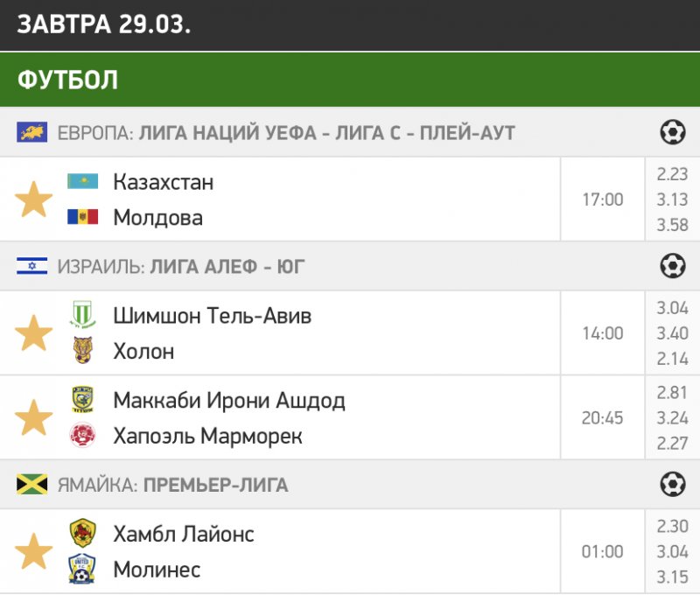Open the Молинес team row
This screenshot has width=700, height=595.
click(157, 570)
